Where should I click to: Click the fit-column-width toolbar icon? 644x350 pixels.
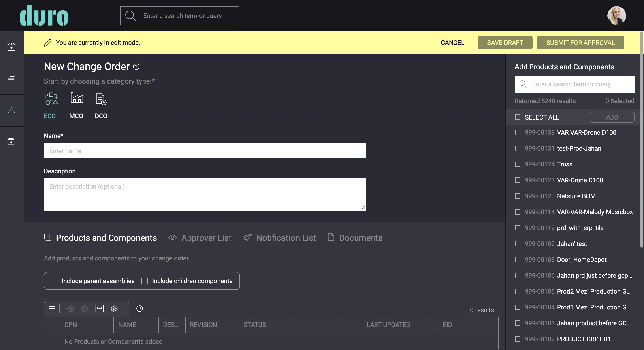[100, 309]
